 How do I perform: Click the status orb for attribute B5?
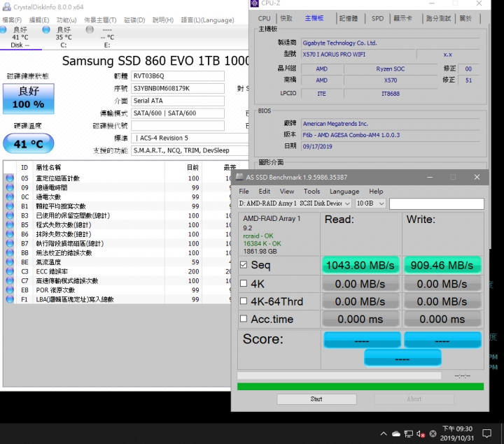(x=10, y=224)
